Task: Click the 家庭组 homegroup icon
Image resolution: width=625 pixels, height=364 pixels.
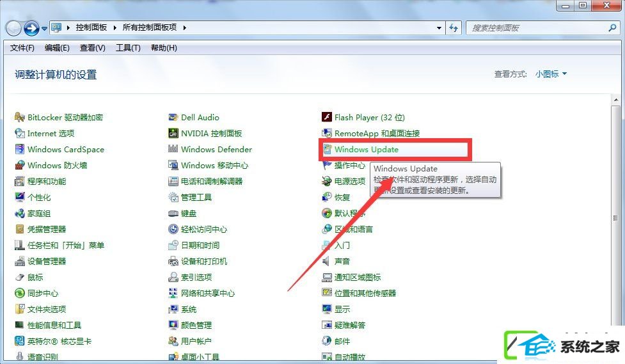Action: tap(20, 213)
